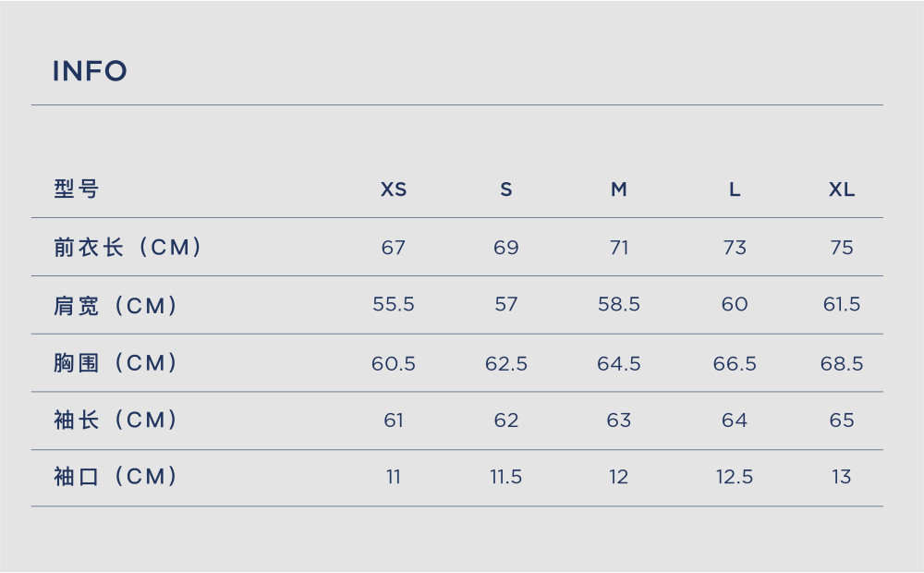Click the shoulder width value 55.5
924x573 pixels.
(x=394, y=304)
